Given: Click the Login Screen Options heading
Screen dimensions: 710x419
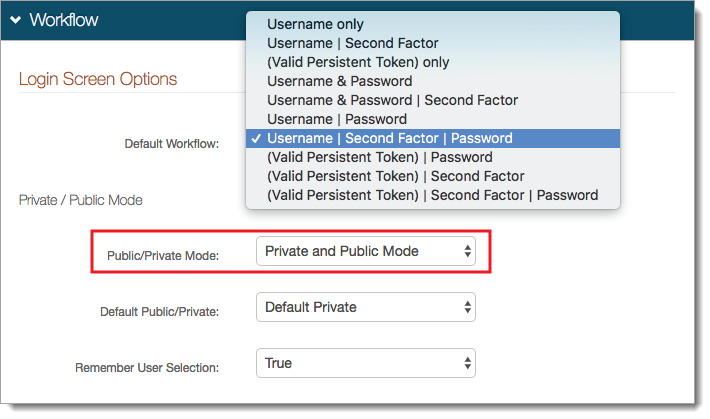Looking at the screenshot, I should (98, 79).
